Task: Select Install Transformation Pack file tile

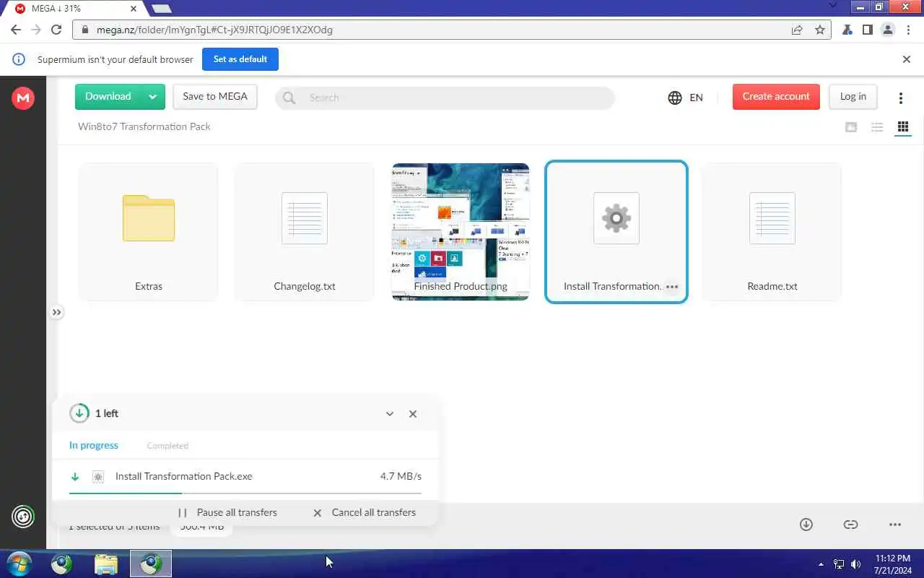Action: [x=616, y=231]
